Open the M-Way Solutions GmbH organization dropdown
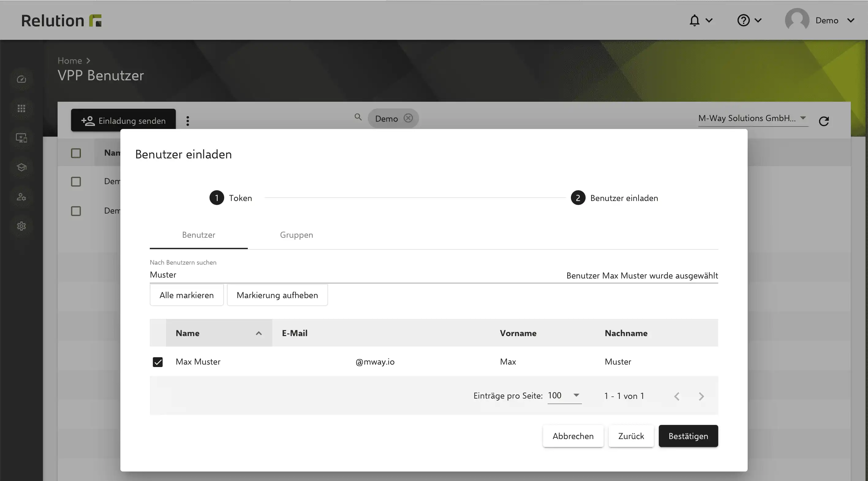Screen dimensions: 868x481 tap(753, 118)
